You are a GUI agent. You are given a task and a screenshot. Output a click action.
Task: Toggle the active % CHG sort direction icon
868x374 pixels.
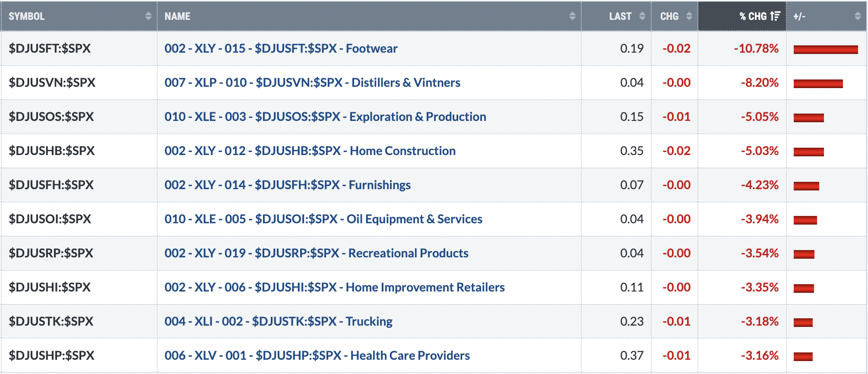pyautogui.click(x=775, y=16)
